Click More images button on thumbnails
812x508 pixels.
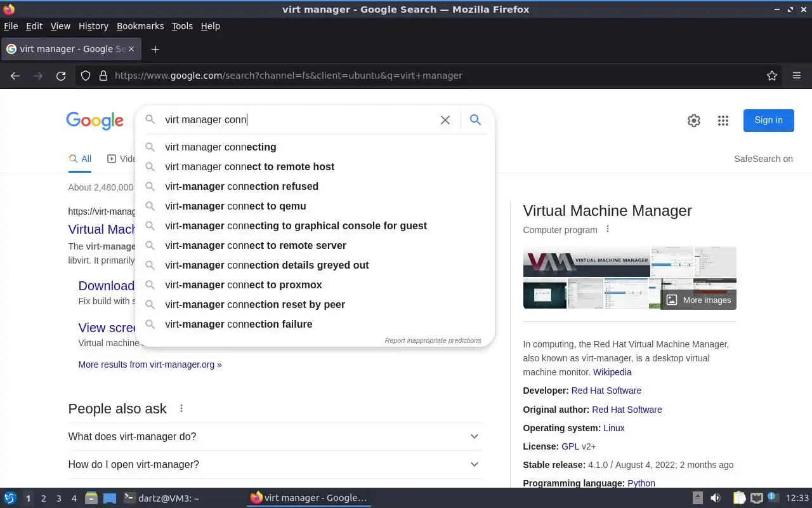point(698,300)
